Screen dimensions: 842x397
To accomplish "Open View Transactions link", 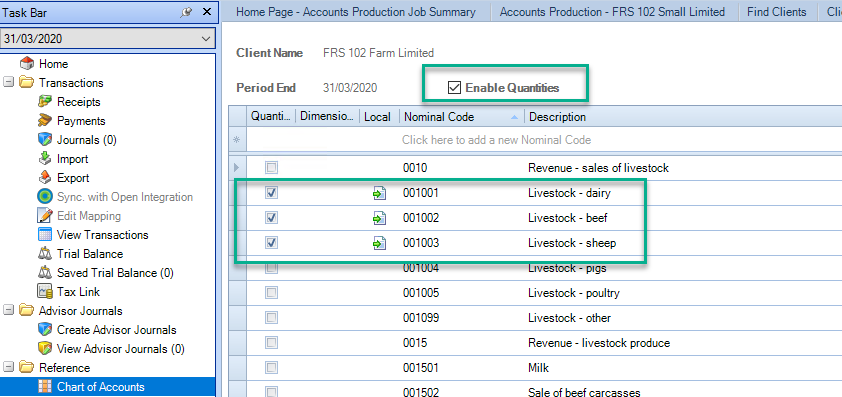I will 103,235.
